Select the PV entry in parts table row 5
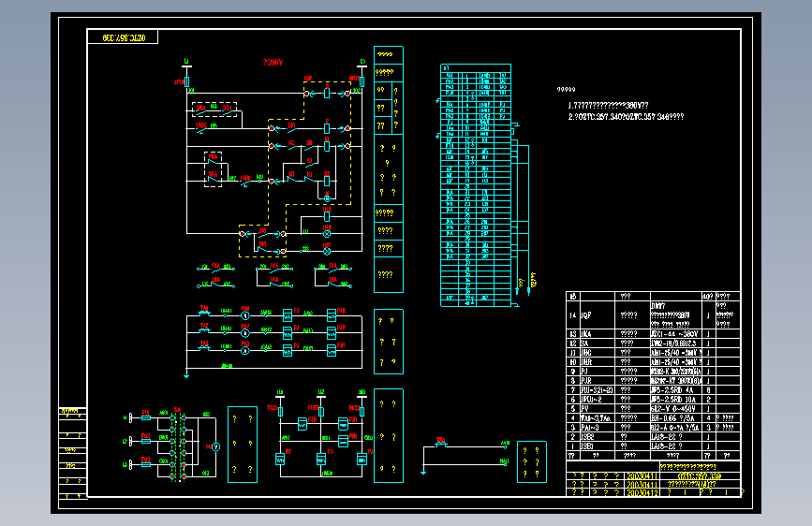Viewport: 812px width, 526px height. (584, 408)
